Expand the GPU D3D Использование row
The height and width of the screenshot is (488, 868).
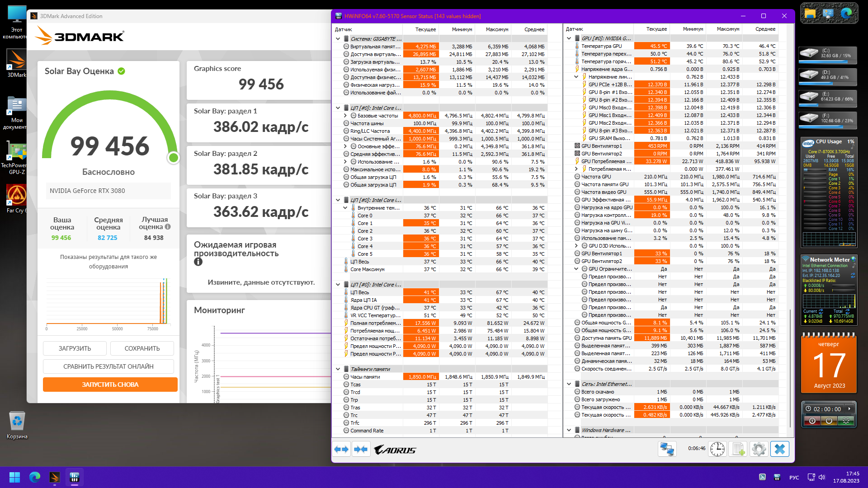[x=576, y=246]
